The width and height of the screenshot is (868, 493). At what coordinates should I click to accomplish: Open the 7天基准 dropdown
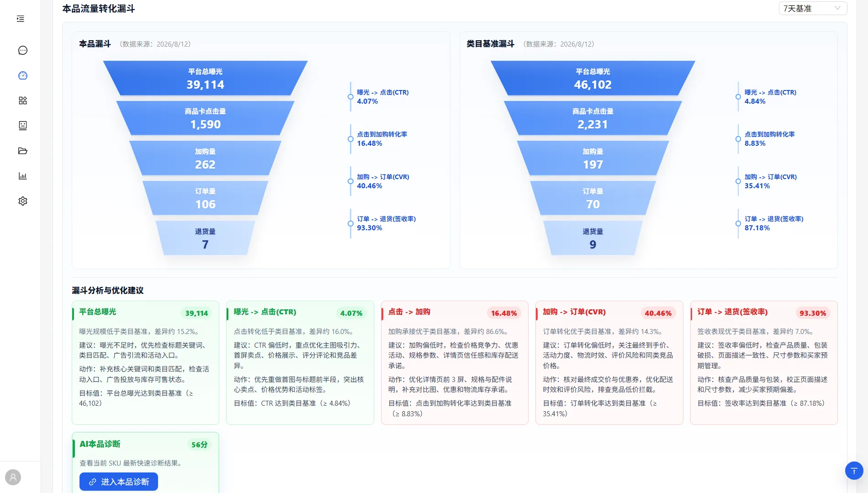coord(813,8)
